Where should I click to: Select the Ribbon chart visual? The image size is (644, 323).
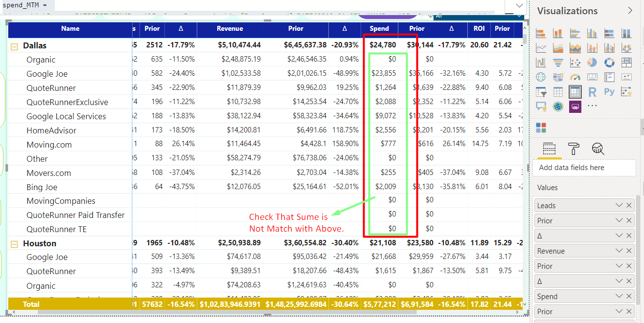(x=626, y=48)
